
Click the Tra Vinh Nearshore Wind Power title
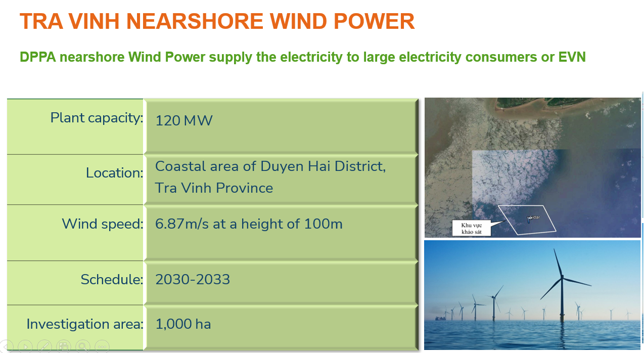[217, 22]
